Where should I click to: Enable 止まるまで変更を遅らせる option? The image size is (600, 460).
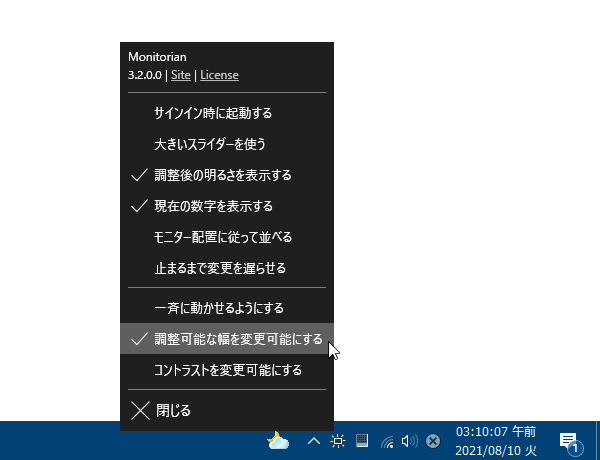[x=227, y=268]
